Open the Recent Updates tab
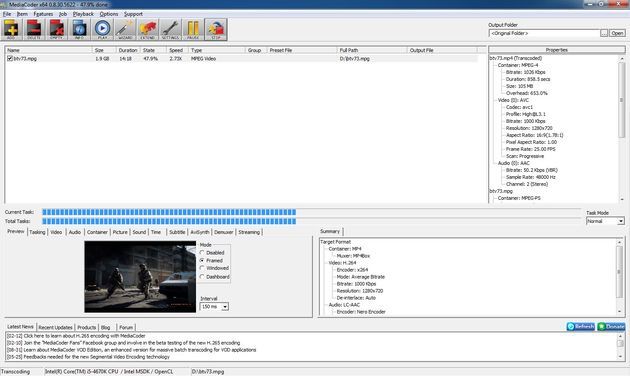This screenshot has height=376, width=630. [55, 327]
